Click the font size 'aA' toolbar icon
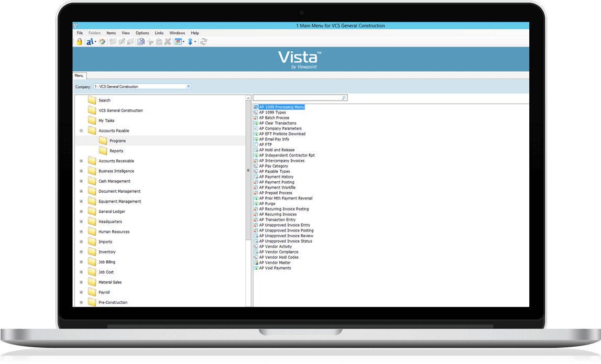601x364 pixels. tap(90, 42)
